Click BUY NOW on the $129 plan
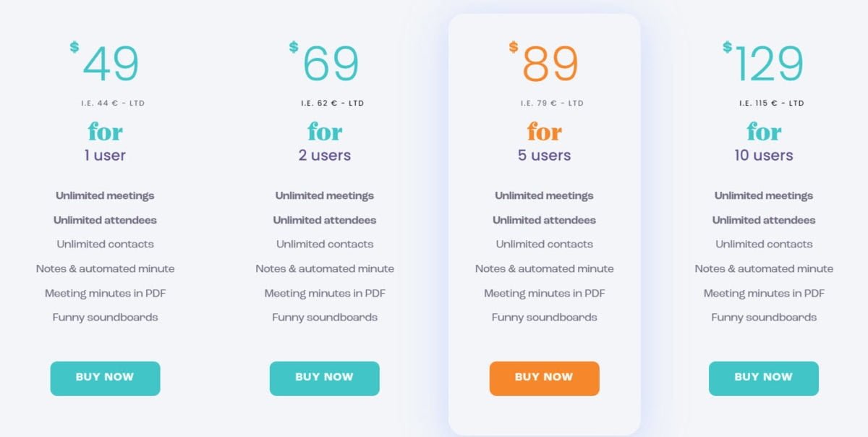This screenshot has height=437, width=868. pyautogui.click(x=763, y=377)
